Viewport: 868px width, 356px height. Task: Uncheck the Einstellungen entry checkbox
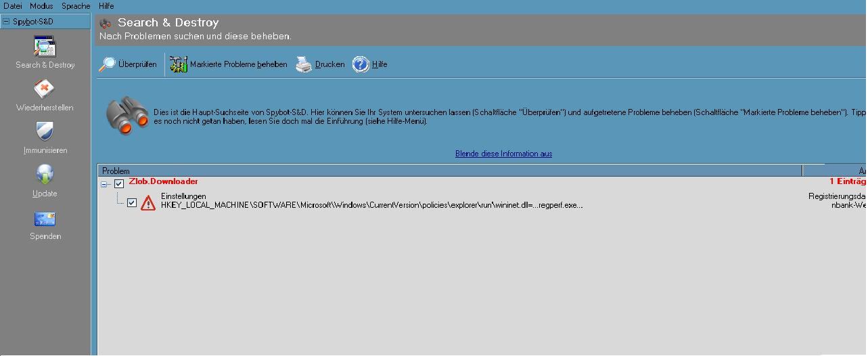coord(132,202)
